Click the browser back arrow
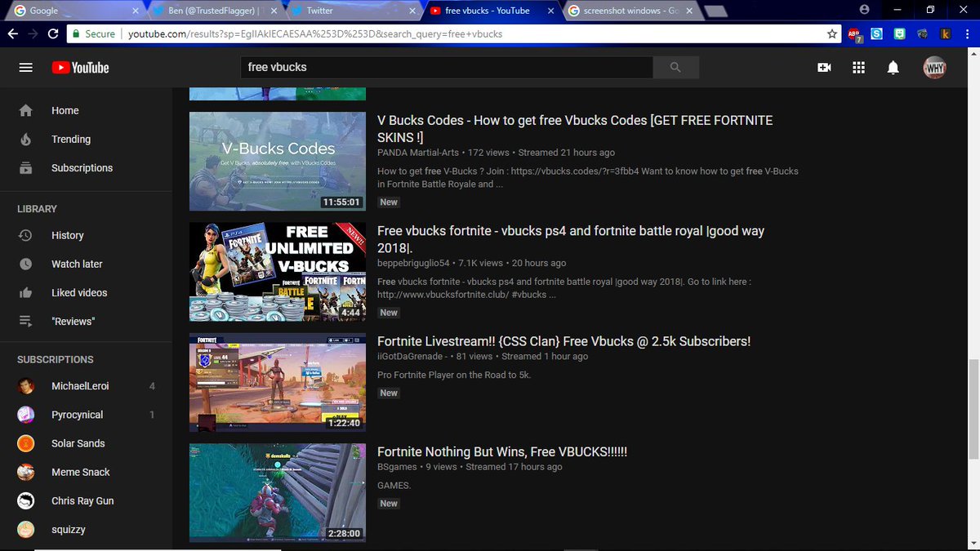This screenshot has height=551, width=980. click(x=12, y=34)
